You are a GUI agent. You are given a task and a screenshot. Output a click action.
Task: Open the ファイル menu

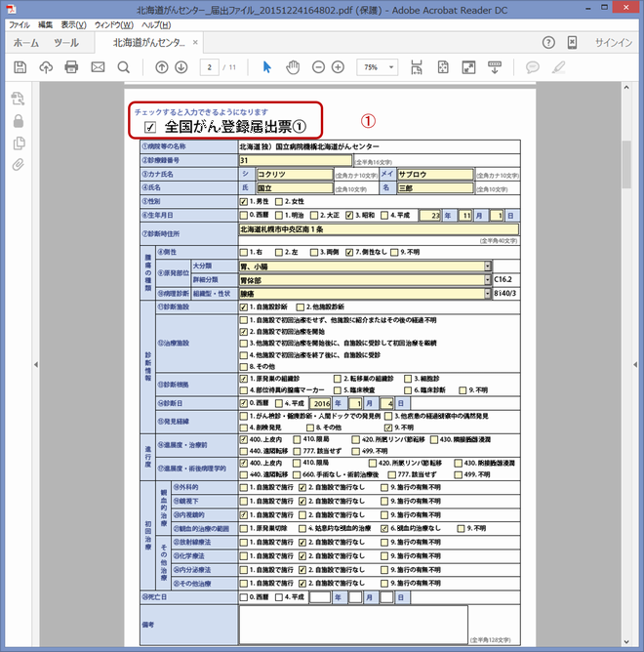(x=20, y=25)
